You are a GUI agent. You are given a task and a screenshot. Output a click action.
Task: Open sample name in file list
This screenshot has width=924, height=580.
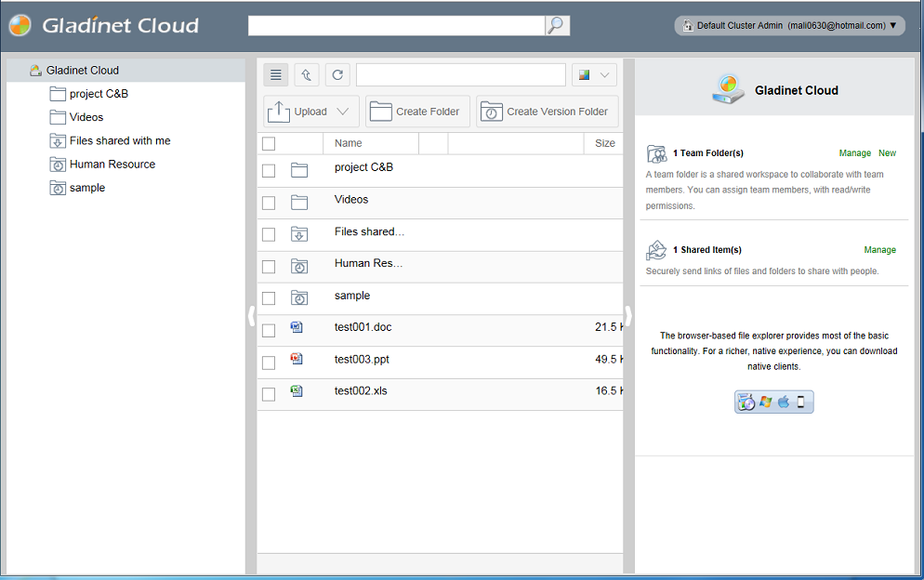352,296
